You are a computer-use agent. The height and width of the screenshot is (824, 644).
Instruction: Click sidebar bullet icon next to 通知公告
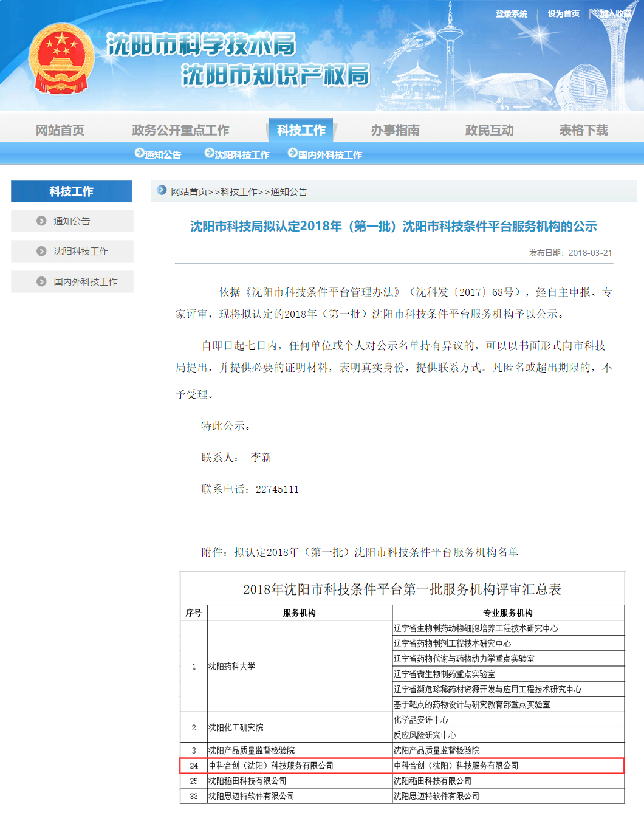tap(41, 221)
